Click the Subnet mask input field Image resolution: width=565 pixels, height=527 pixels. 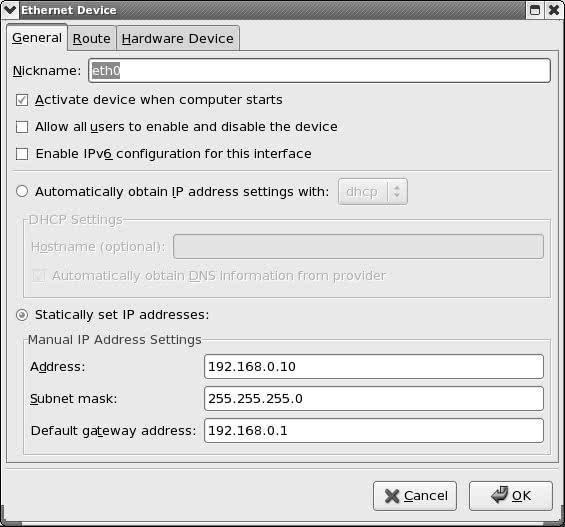pos(374,398)
